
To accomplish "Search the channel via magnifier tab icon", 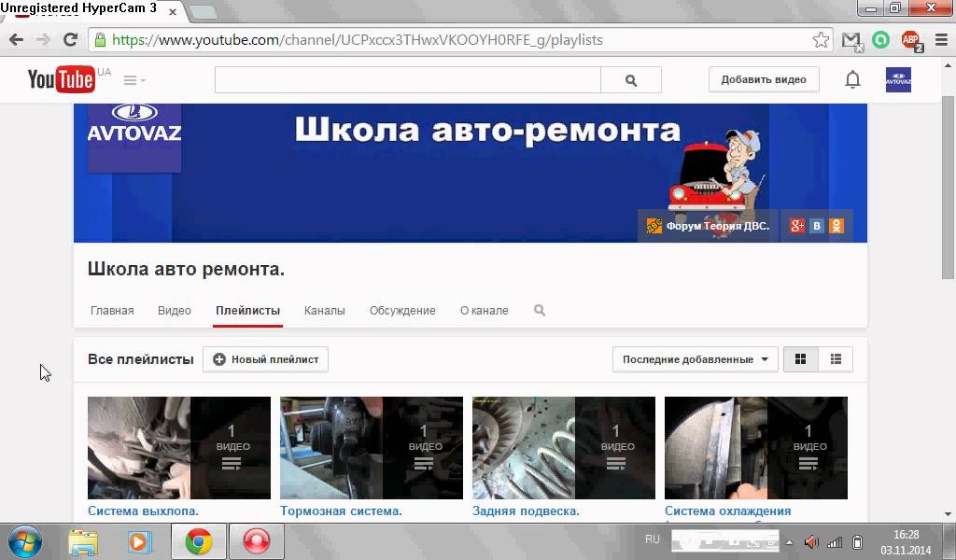I will (x=540, y=310).
